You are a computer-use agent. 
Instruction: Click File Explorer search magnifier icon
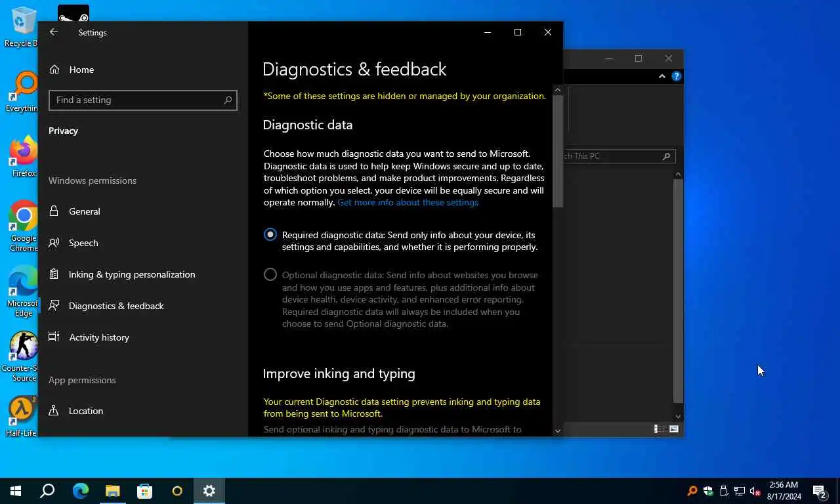(x=666, y=156)
